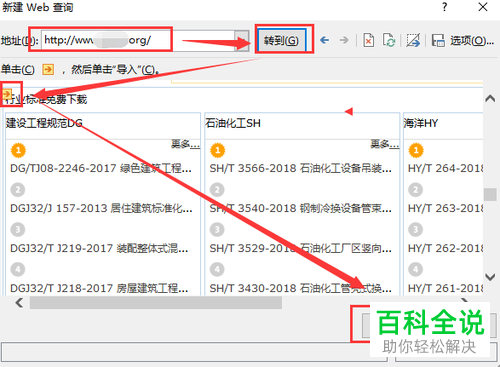This screenshot has width=500, height=367.
Task: Click gray number 4 badge in 建设工程规范DG
Action: click(18, 269)
